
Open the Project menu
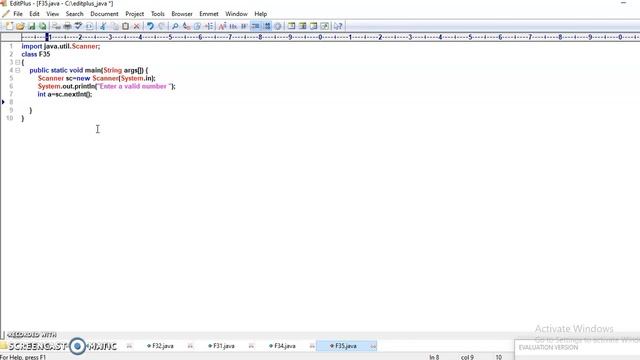point(134,14)
